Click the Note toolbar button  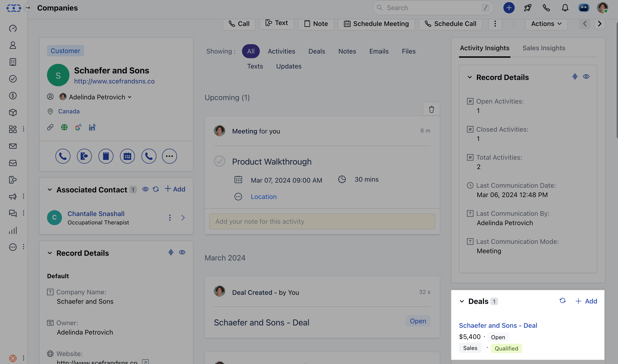(x=316, y=24)
